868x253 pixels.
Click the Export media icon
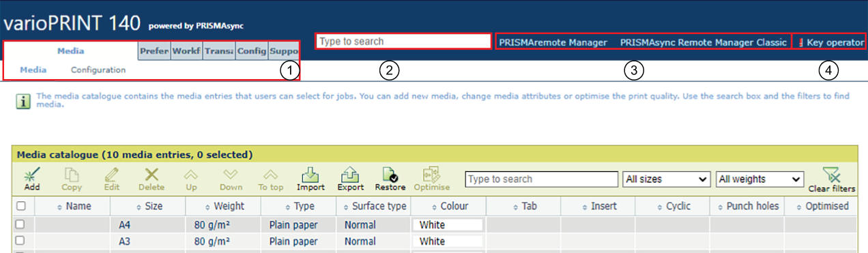[x=351, y=174]
